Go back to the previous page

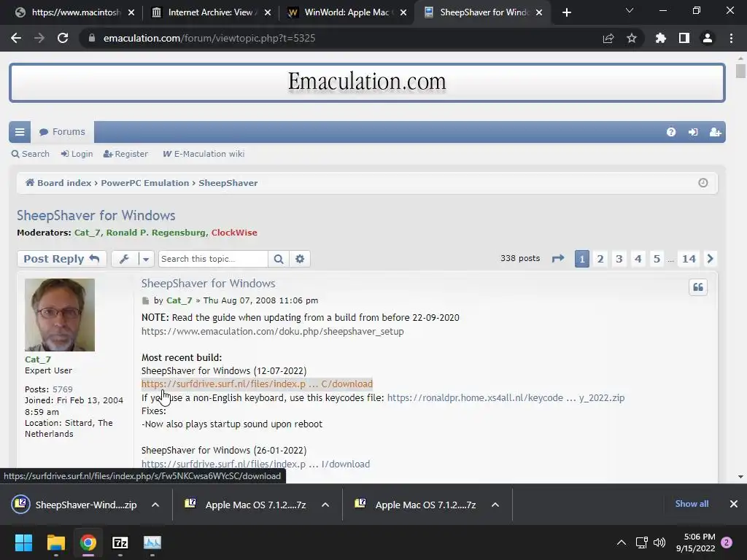click(16, 38)
